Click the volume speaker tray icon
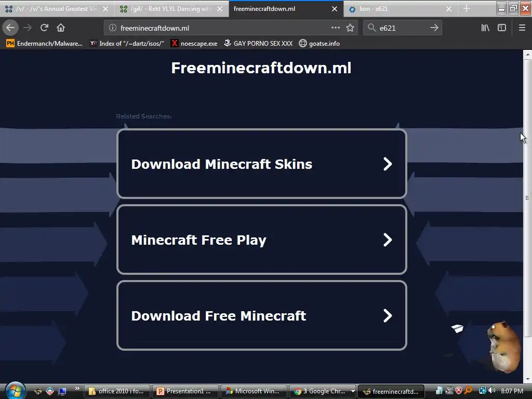Screen dimensions: 532x399 [492, 391]
